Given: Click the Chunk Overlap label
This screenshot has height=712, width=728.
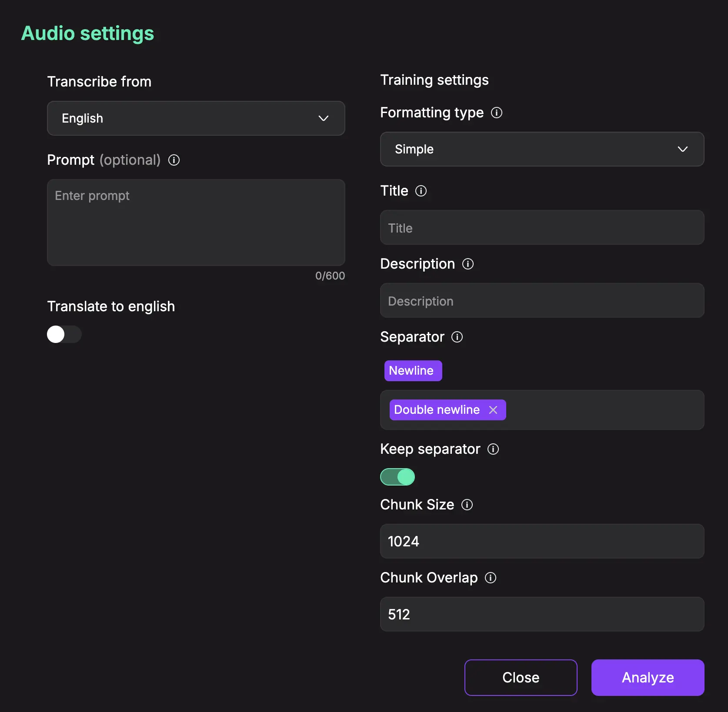Looking at the screenshot, I should pos(429,578).
